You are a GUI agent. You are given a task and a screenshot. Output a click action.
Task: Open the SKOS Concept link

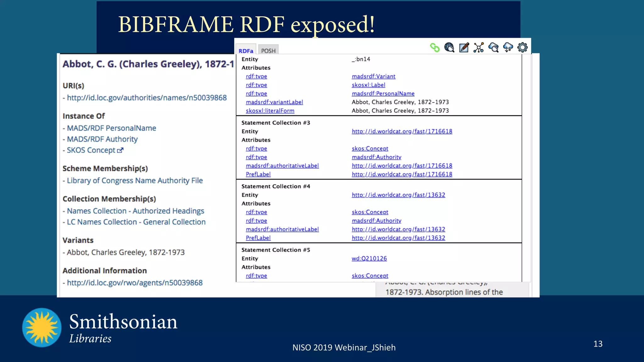tap(91, 150)
